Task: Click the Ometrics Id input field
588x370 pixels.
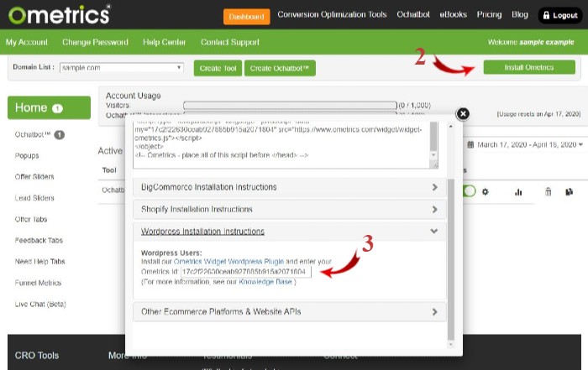Action: [x=246, y=272]
